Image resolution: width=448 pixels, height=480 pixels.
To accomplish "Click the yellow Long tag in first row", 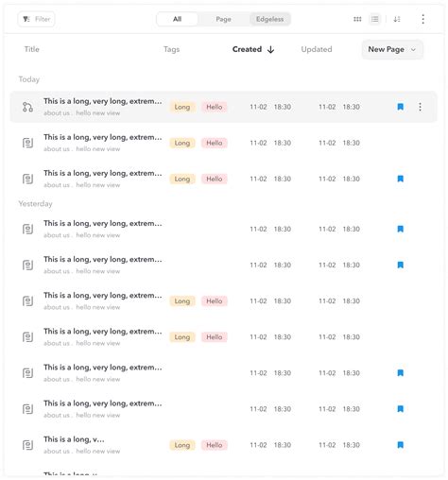I will coord(182,107).
